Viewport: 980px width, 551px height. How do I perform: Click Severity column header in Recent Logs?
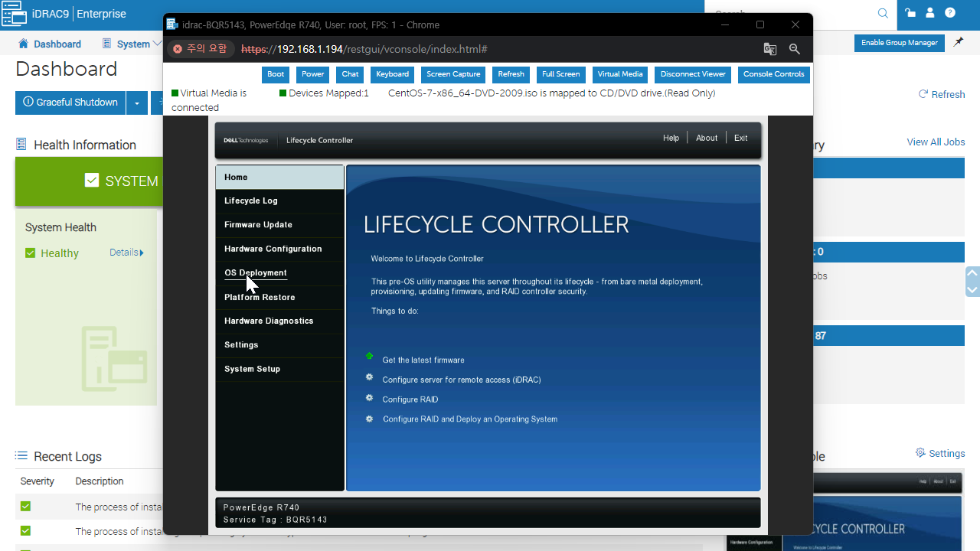click(38, 481)
